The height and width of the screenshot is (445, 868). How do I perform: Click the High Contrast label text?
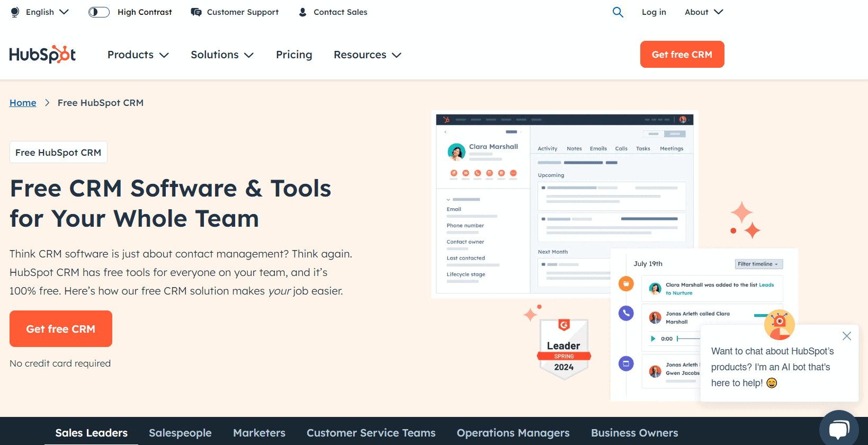click(145, 12)
